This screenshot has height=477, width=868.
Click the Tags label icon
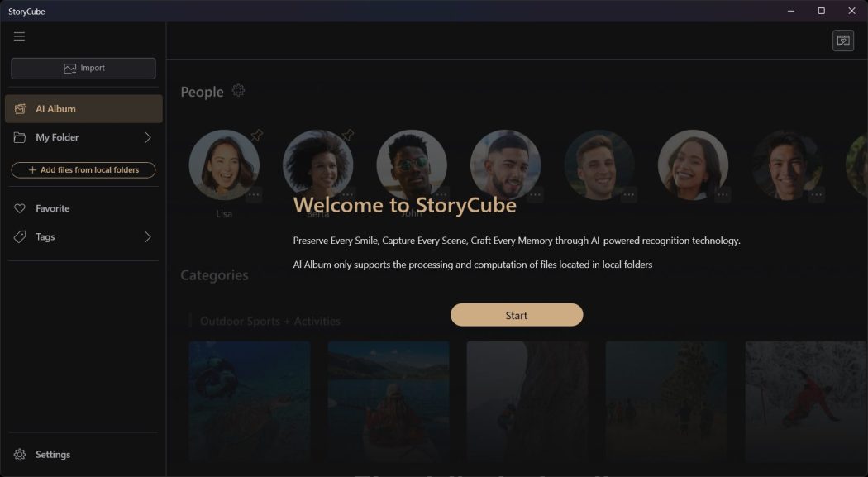pos(20,237)
